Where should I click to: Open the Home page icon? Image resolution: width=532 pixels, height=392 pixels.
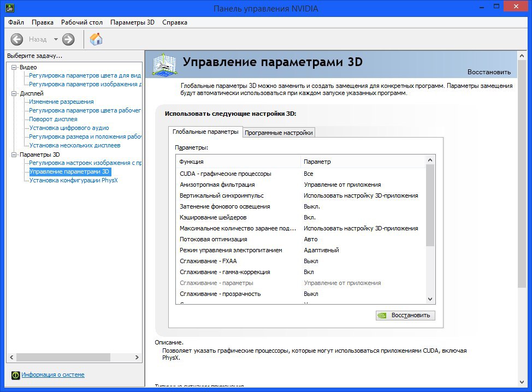click(x=96, y=39)
